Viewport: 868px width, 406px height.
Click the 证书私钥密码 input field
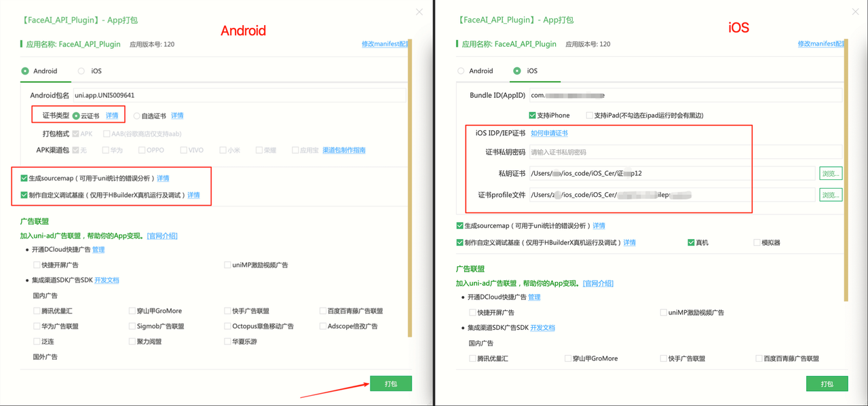tap(685, 152)
